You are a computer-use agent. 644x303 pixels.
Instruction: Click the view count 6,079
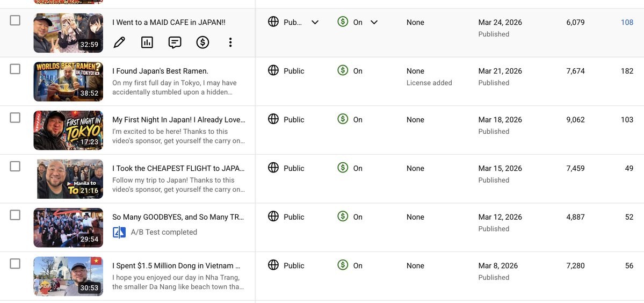(575, 22)
